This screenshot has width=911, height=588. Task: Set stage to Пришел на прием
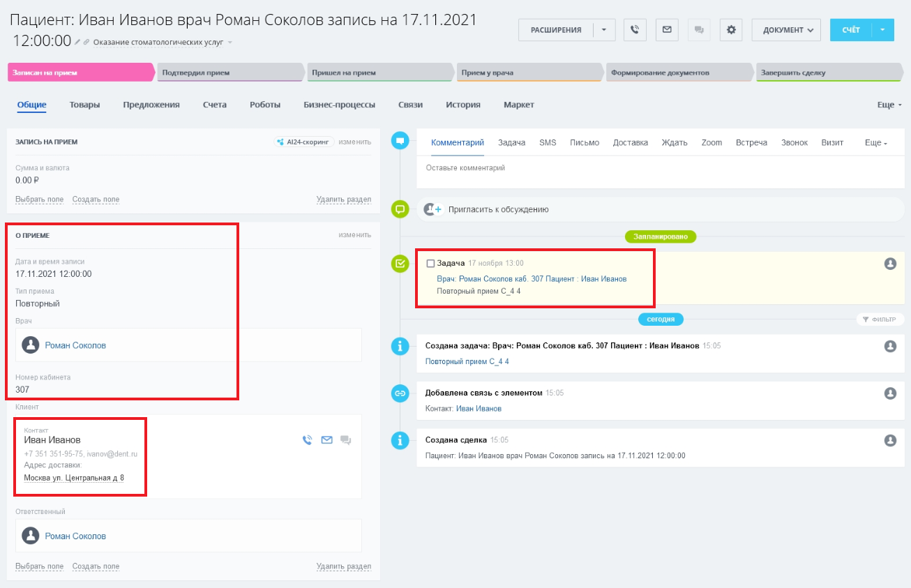pyautogui.click(x=381, y=73)
